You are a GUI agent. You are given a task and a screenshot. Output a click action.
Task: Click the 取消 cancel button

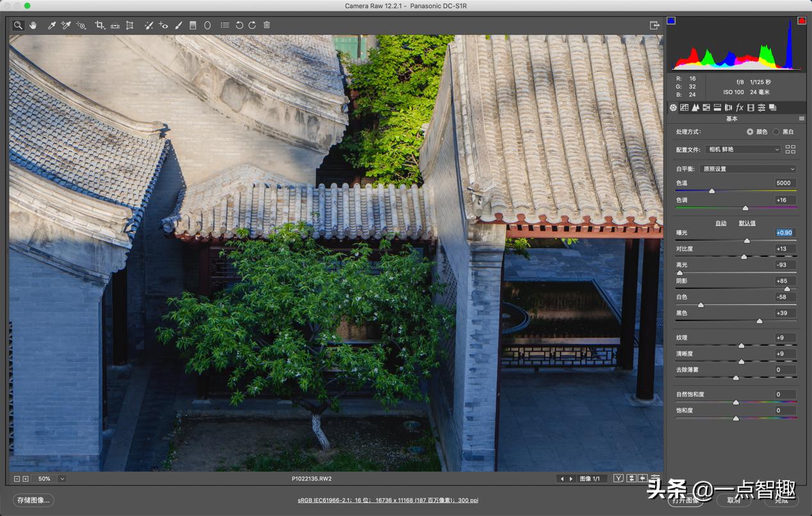click(x=734, y=500)
